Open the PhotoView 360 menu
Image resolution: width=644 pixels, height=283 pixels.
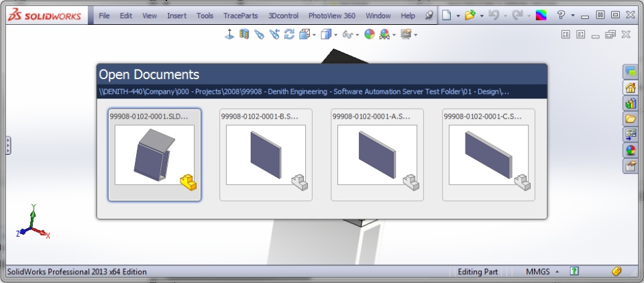331,15
